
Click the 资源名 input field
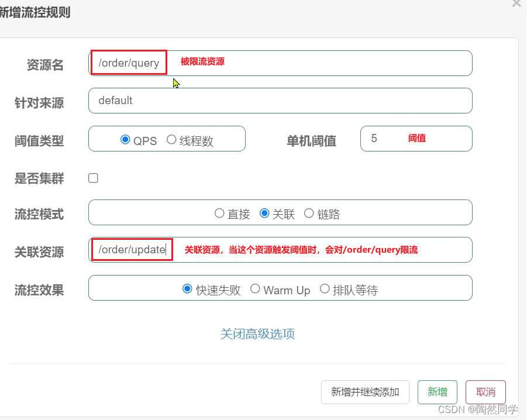280,63
